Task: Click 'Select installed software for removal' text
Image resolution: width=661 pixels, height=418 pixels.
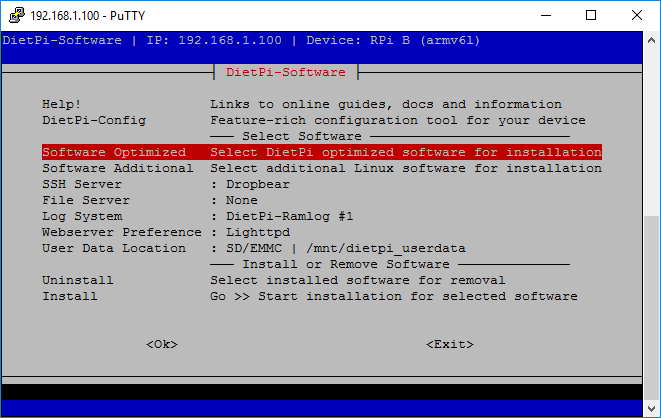Action: coord(357,280)
